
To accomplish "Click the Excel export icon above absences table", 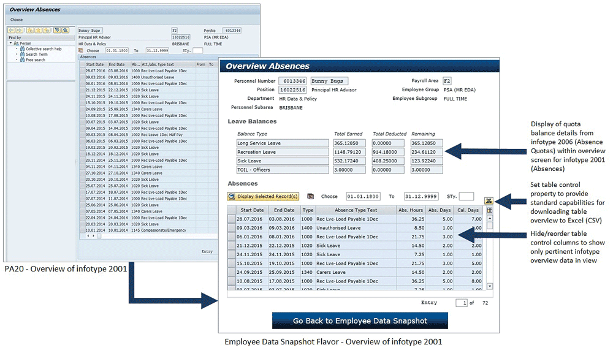I will point(489,200).
